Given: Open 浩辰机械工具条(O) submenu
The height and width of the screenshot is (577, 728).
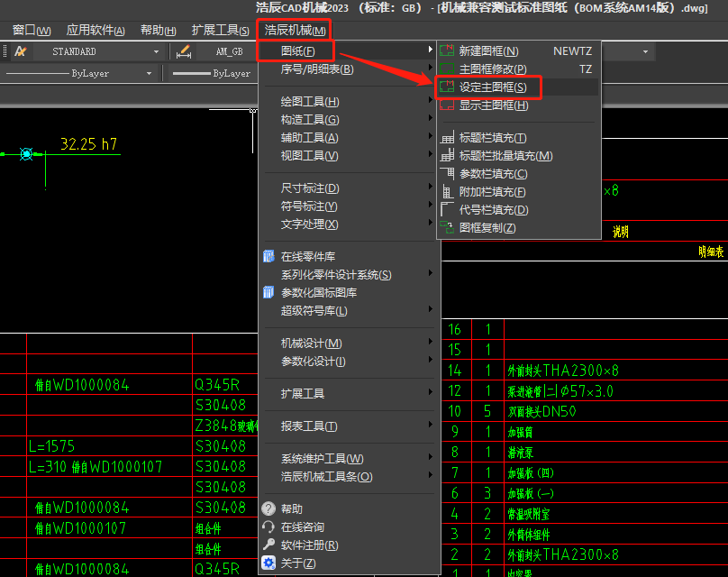Looking at the screenshot, I should tap(347, 477).
